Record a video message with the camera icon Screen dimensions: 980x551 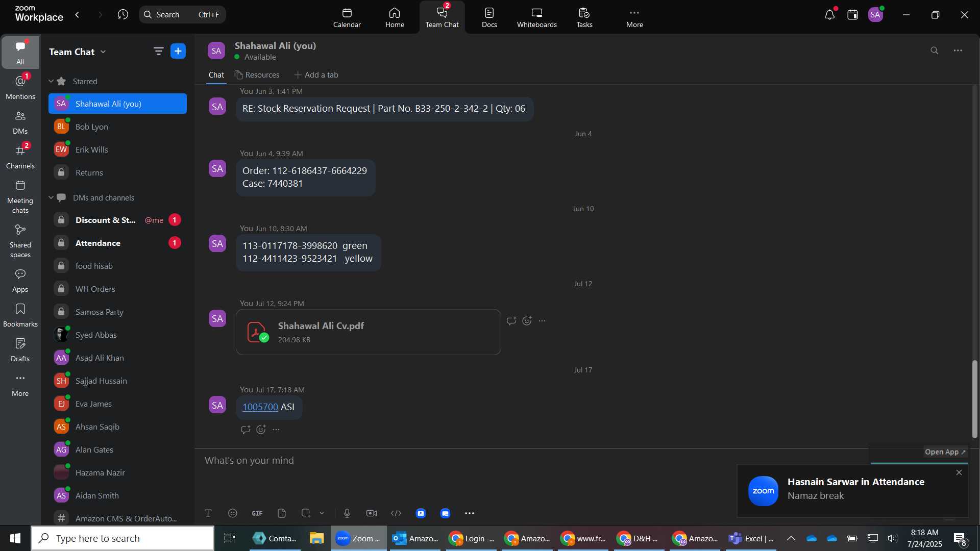coord(372,513)
